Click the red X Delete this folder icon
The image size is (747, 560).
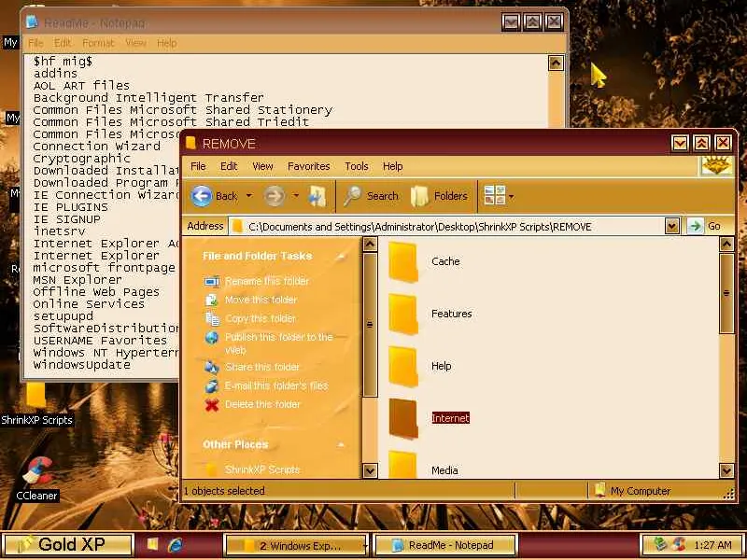pos(212,405)
